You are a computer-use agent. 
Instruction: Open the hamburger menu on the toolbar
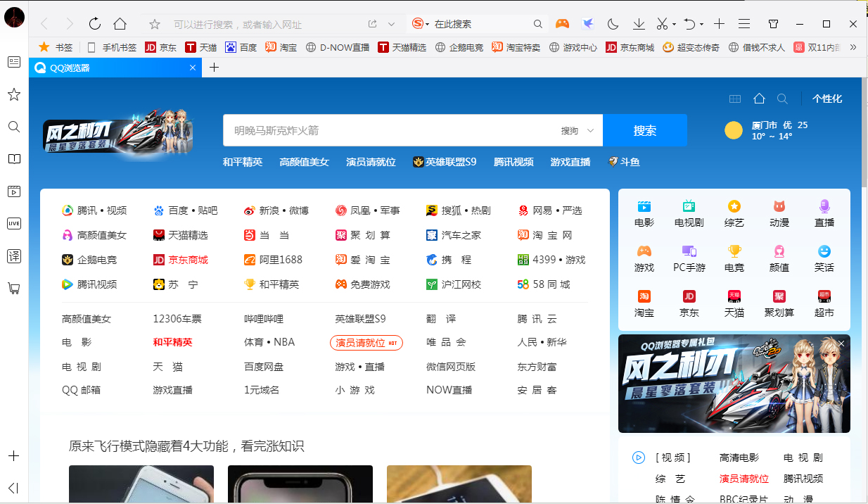743,23
